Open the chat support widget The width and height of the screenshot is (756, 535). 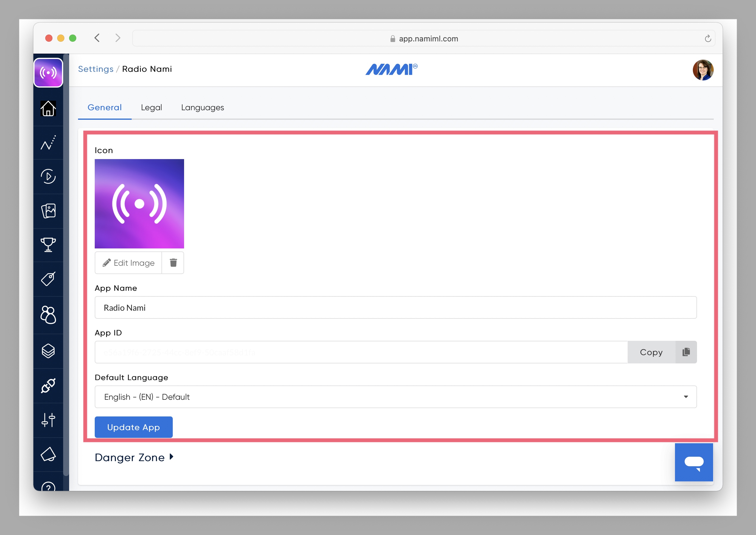(694, 462)
